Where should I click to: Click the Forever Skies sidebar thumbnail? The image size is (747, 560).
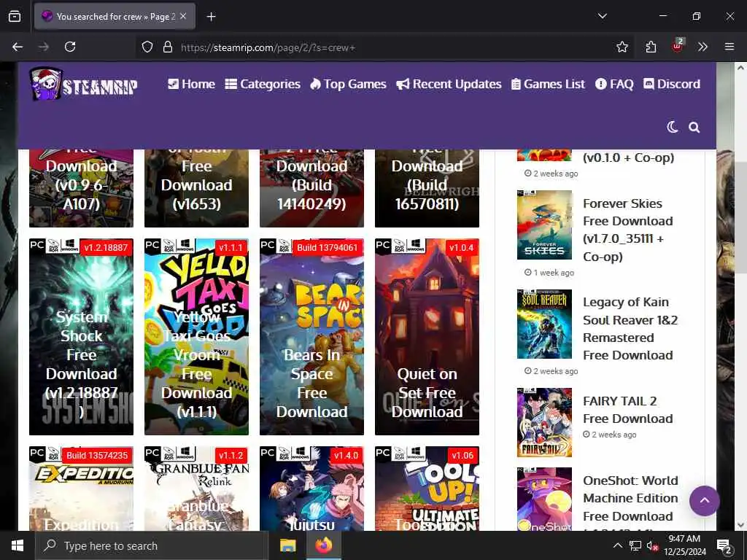click(x=544, y=225)
